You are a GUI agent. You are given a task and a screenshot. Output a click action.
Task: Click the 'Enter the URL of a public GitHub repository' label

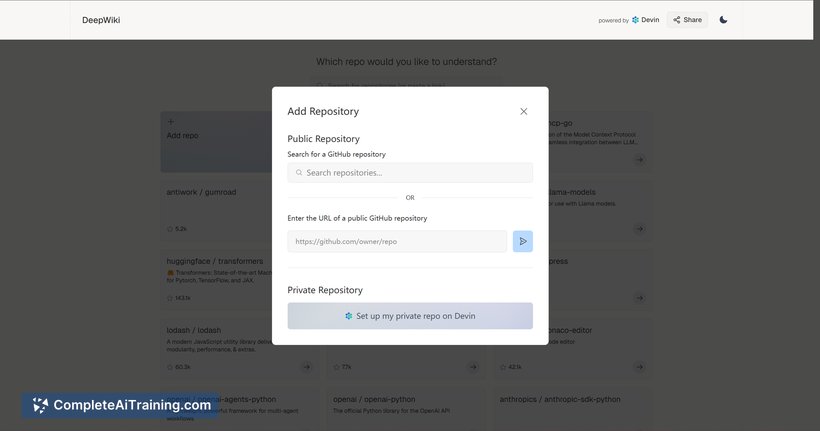click(x=357, y=218)
